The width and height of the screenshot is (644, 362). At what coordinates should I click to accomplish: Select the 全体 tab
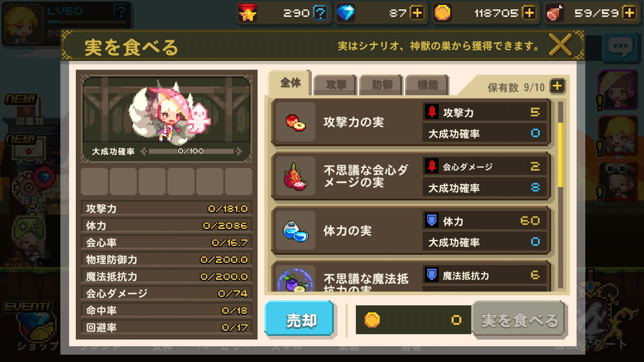point(290,83)
